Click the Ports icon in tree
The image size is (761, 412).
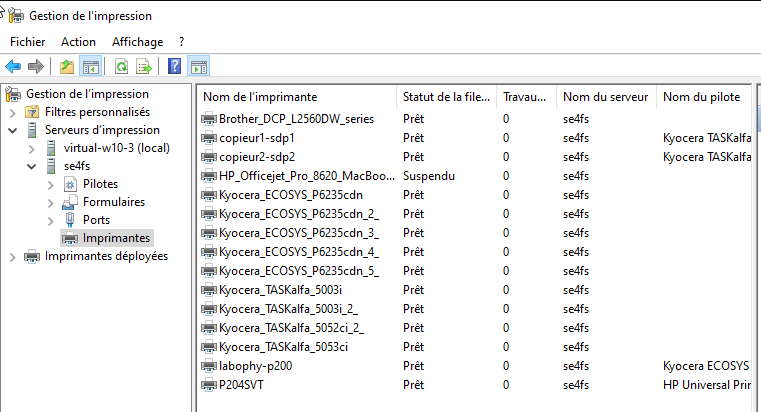pos(70,220)
